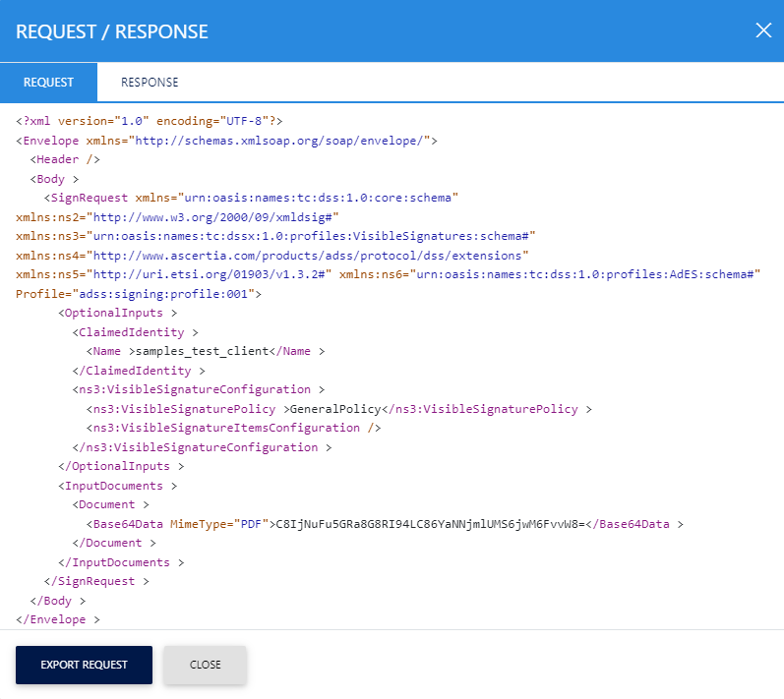Image resolution: width=784 pixels, height=699 pixels.
Task: Select the REQUEST tab
Action: [x=48, y=83]
